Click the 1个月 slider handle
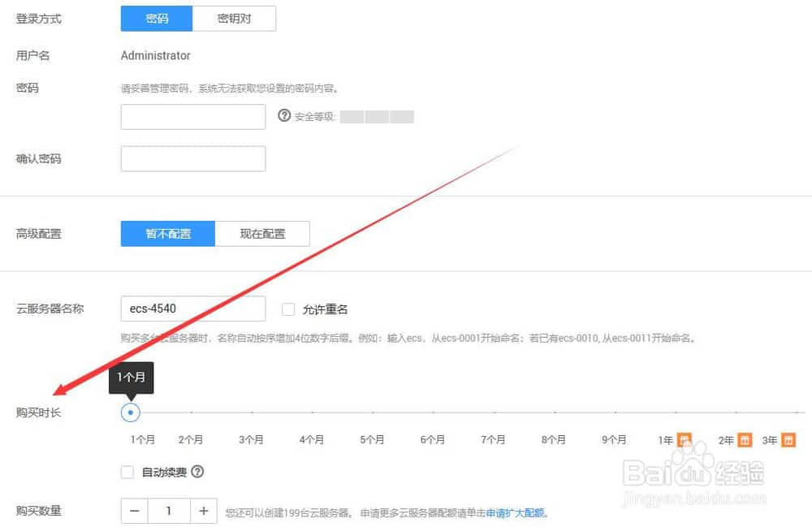This screenshot has height=527, width=812. pos(130,413)
